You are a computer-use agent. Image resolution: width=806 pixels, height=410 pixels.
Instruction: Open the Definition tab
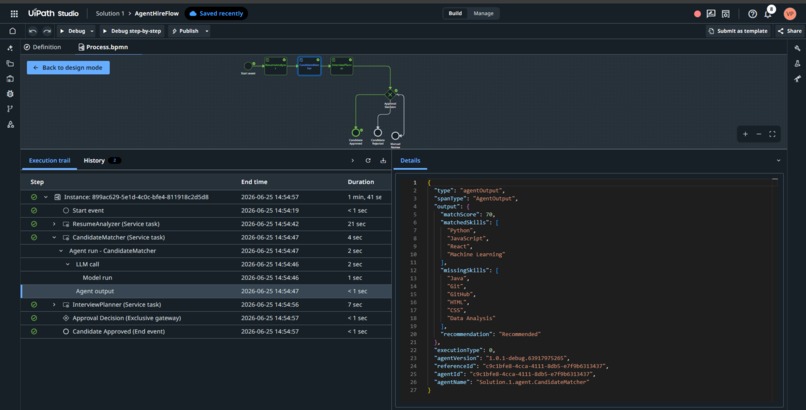(42, 47)
